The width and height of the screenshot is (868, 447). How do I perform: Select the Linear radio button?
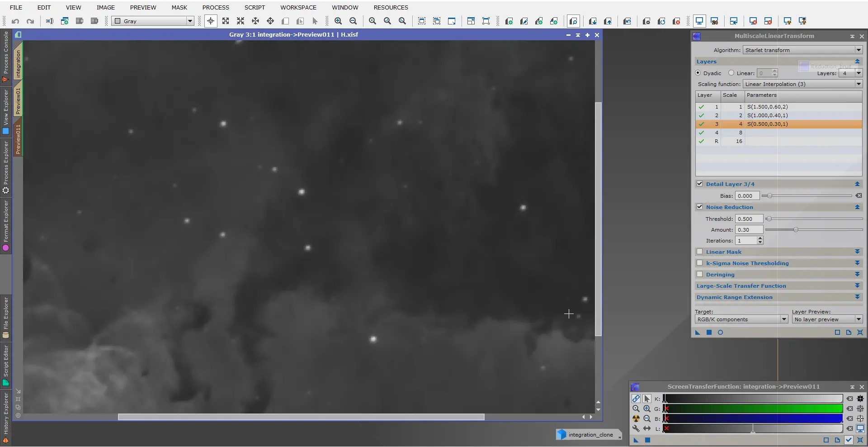tap(731, 73)
